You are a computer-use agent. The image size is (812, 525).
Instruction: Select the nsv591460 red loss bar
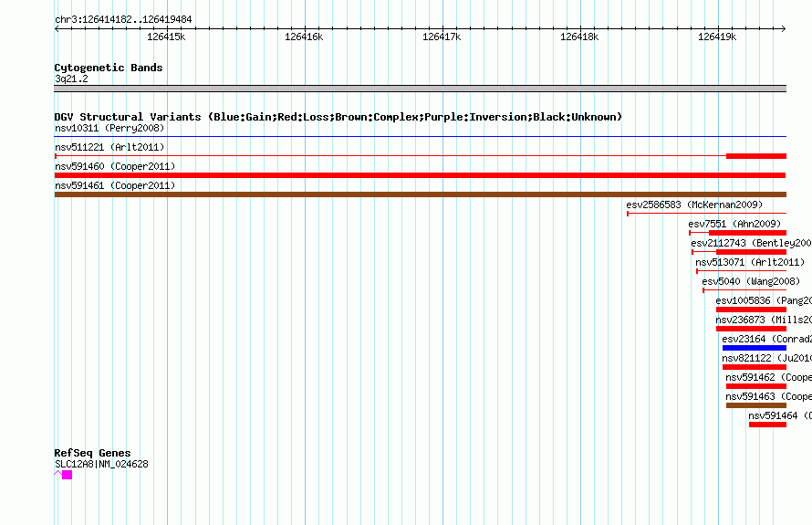[x=420, y=175]
